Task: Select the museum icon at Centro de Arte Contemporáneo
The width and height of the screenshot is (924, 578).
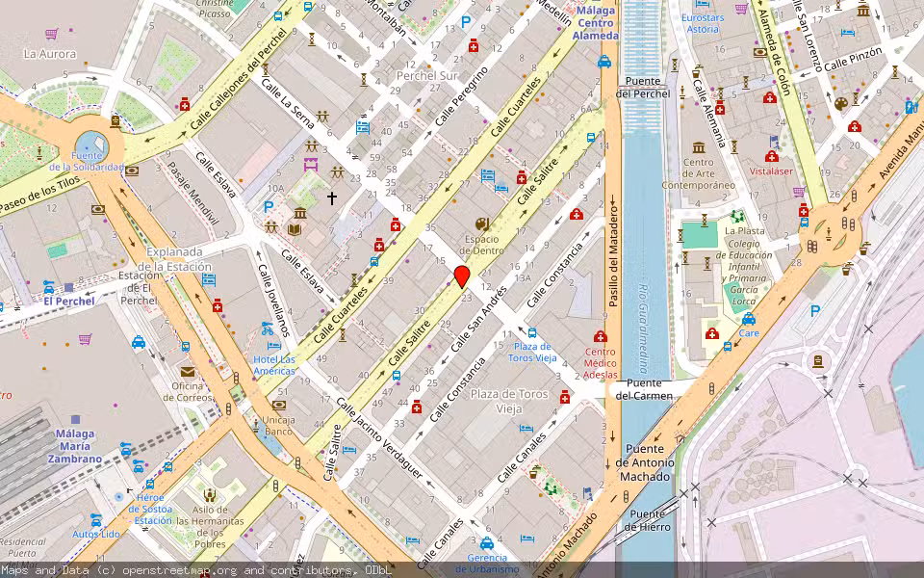Action: click(699, 147)
